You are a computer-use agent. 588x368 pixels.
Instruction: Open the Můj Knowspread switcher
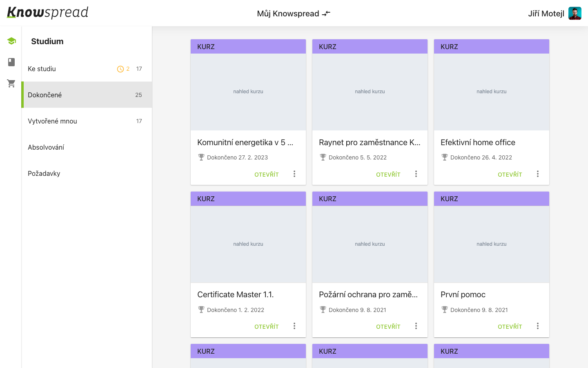pyautogui.click(x=294, y=13)
